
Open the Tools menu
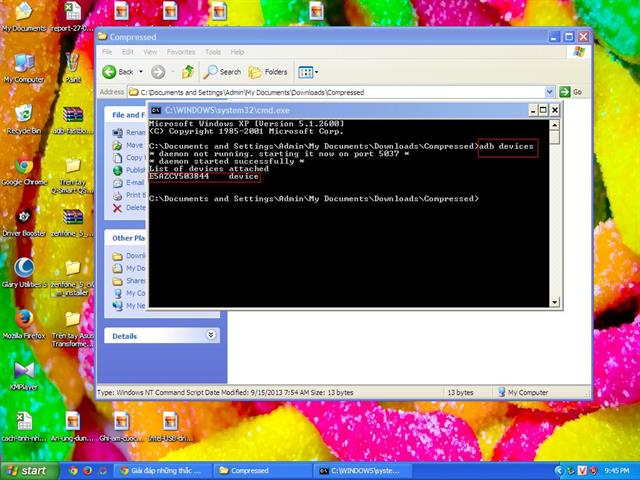[213, 52]
